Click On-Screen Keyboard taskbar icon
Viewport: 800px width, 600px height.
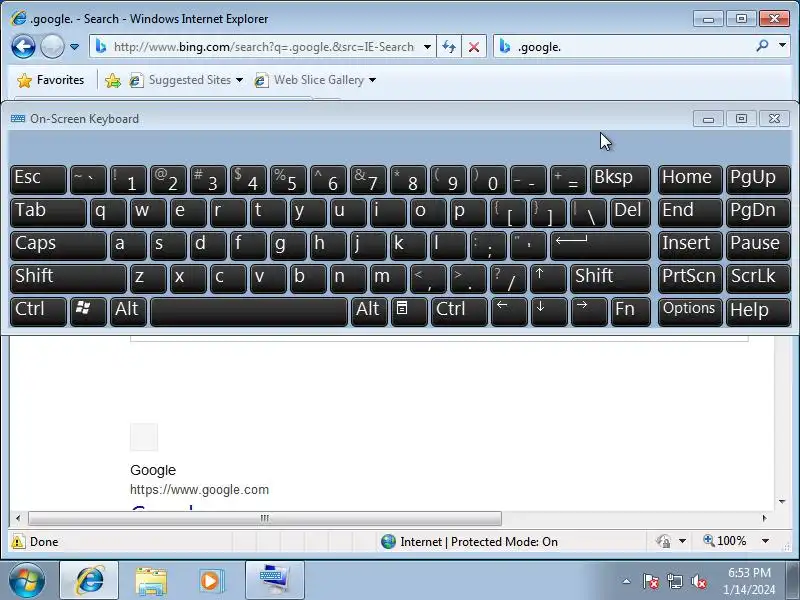coord(274,581)
